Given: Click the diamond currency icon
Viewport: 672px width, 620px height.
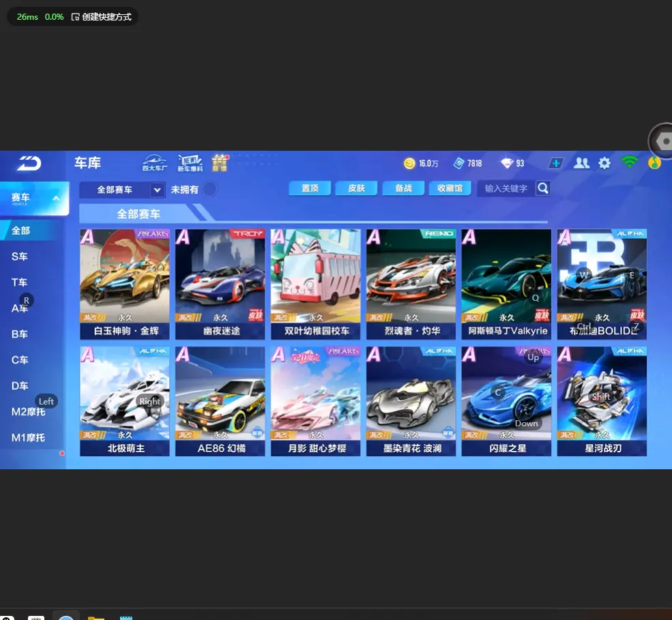Looking at the screenshot, I should 507,163.
